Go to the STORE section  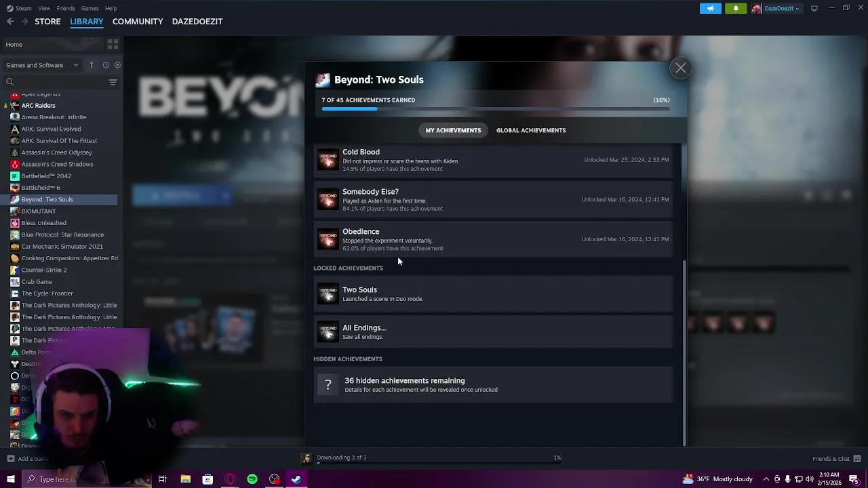click(47, 22)
